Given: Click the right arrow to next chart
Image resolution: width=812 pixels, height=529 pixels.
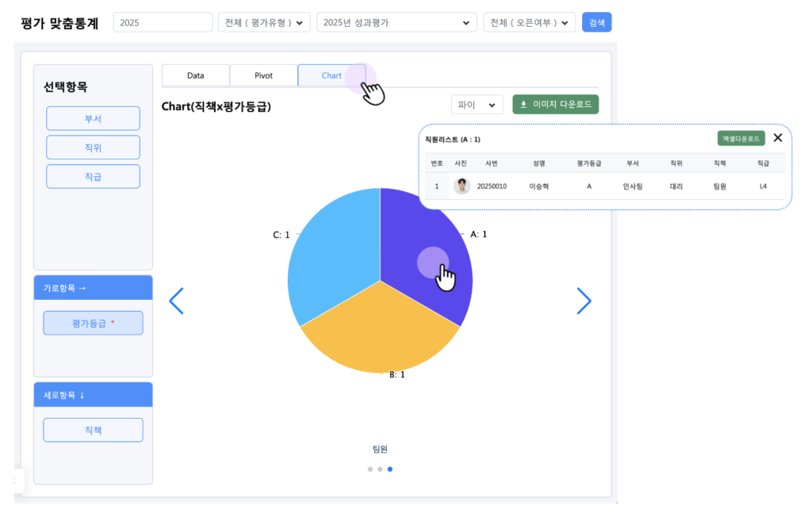Looking at the screenshot, I should tap(584, 301).
